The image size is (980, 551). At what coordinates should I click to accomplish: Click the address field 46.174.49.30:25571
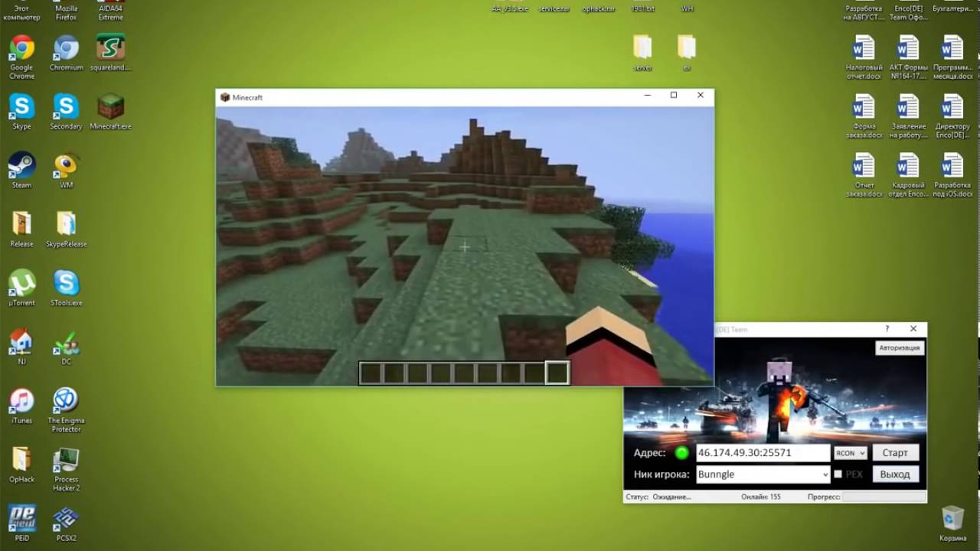pos(763,453)
